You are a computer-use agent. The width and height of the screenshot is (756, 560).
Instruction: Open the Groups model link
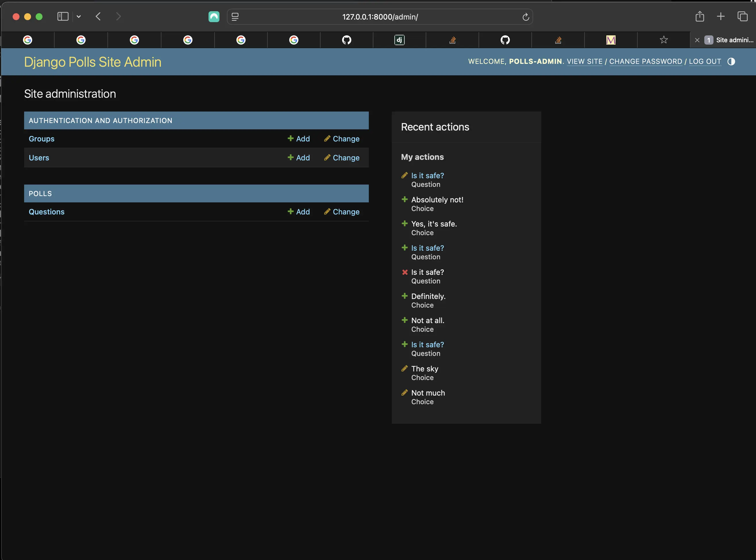pyautogui.click(x=42, y=139)
